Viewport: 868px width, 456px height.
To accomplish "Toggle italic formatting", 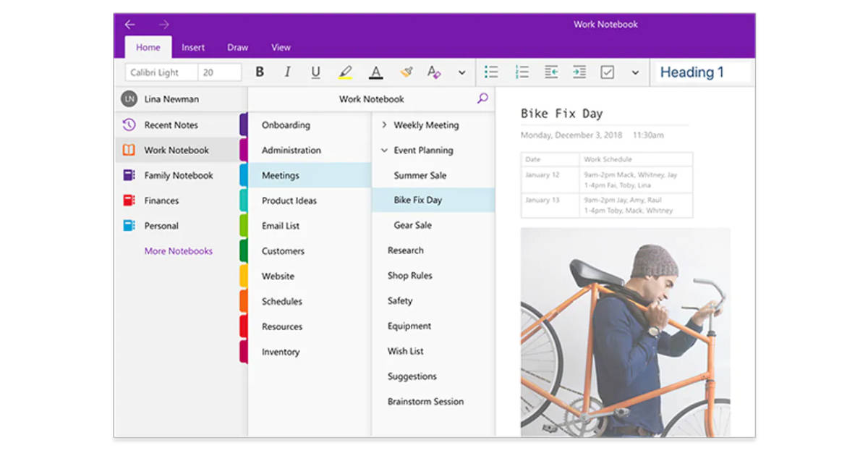I will tap(287, 72).
